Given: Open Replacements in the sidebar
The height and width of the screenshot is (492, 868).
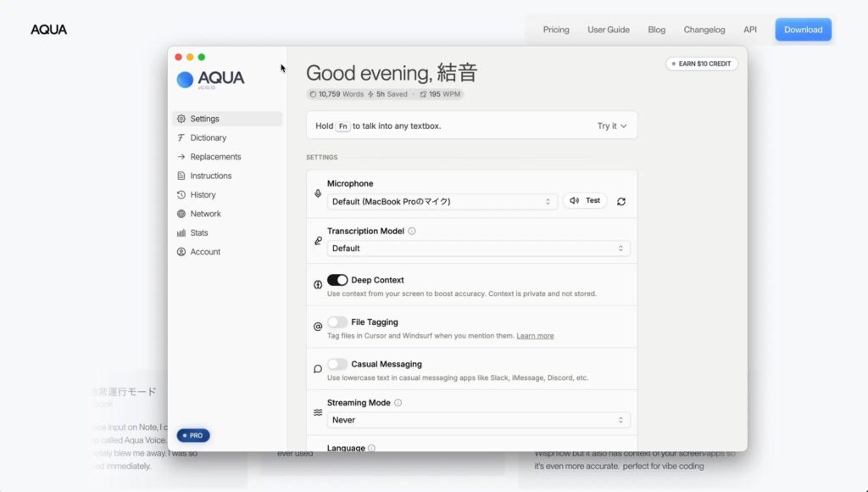Looking at the screenshot, I should [x=215, y=157].
